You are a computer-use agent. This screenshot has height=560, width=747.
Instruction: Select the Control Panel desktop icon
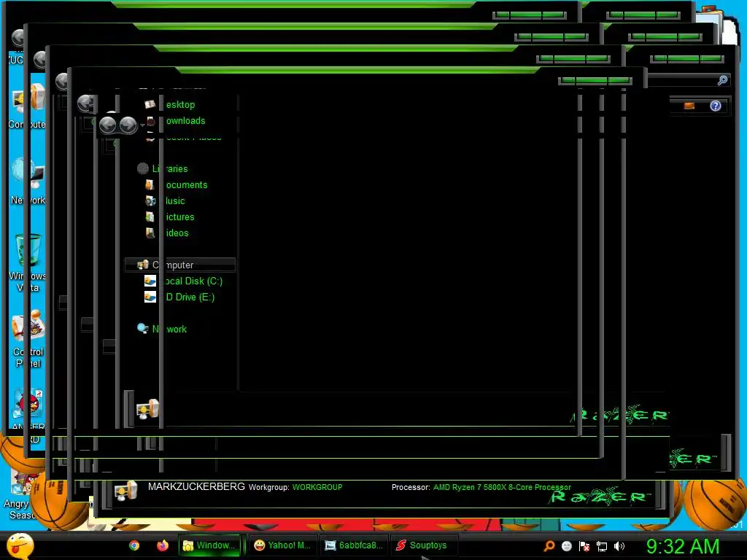click(x=28, y=338)
